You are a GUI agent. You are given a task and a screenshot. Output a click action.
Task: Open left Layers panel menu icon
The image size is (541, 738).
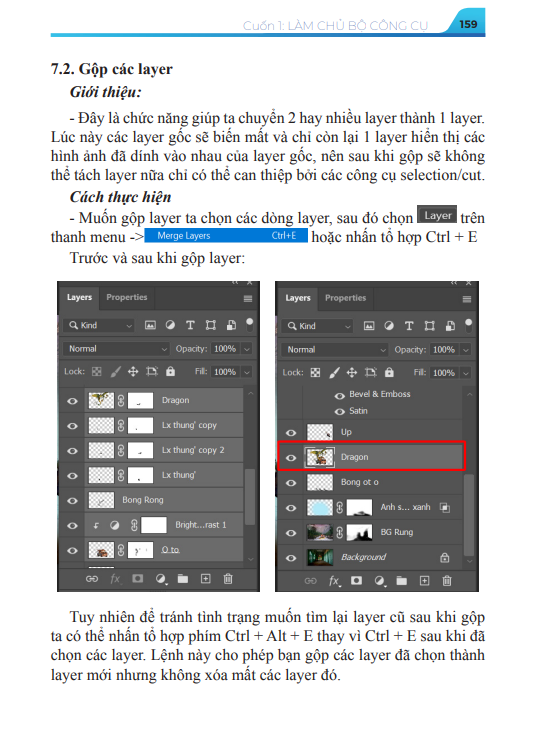click(x=248, y=299)
